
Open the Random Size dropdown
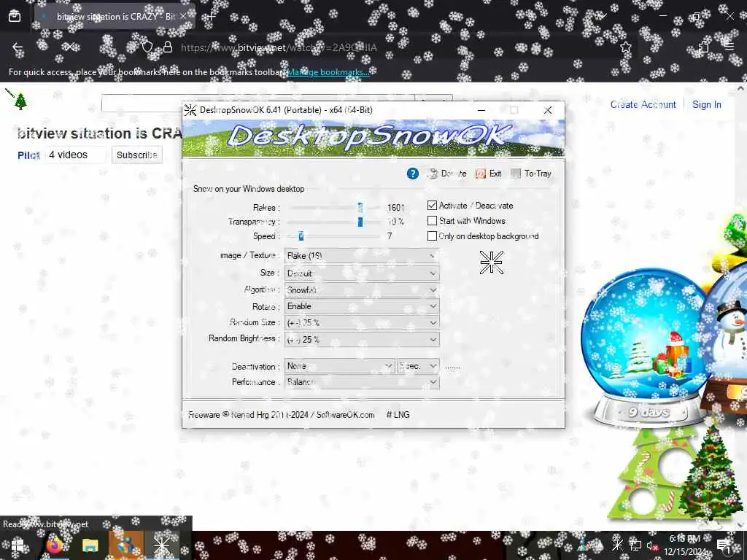point(362,322)
